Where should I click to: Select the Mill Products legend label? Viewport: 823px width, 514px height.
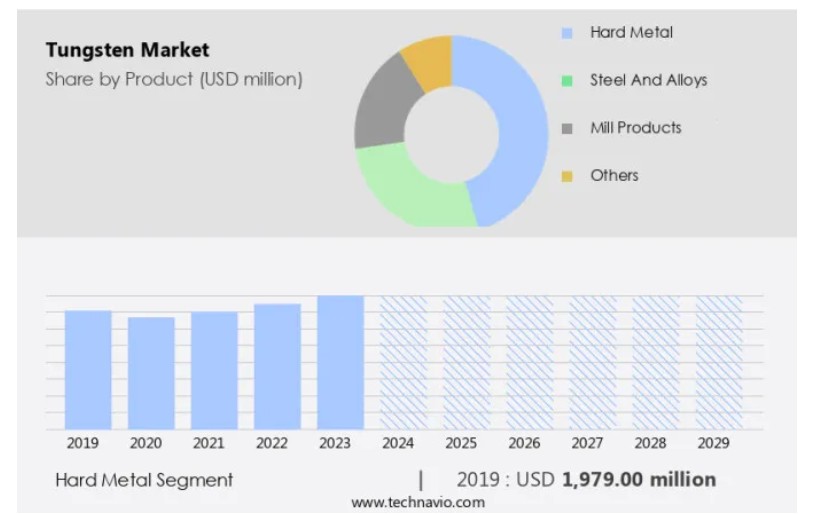(635, 128)
